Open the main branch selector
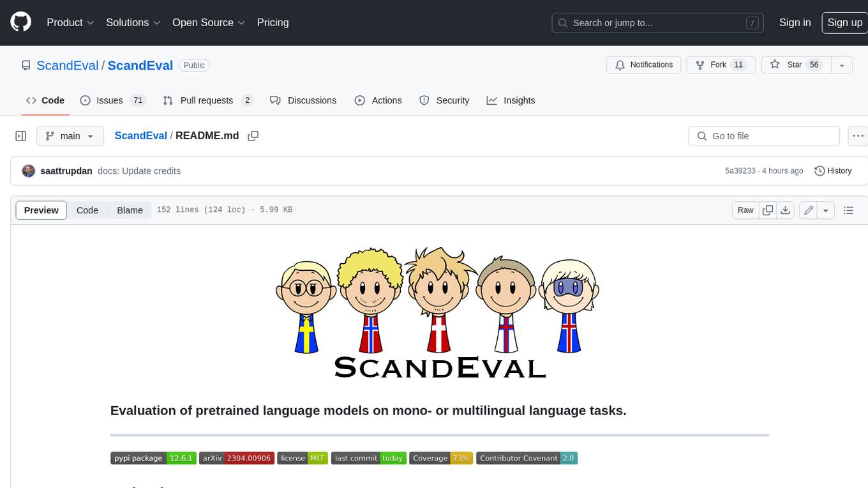868x488 pixels. tap(70, 136)
